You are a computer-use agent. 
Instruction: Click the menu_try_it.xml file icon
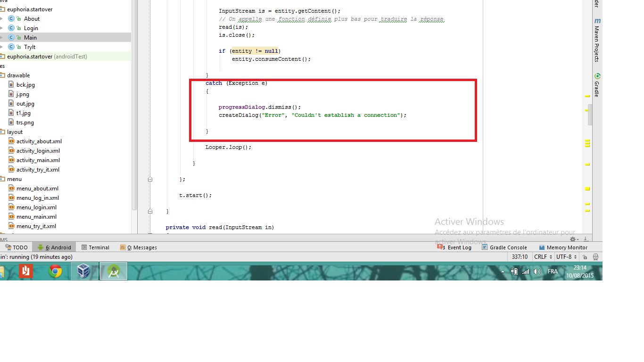point(12,226)
